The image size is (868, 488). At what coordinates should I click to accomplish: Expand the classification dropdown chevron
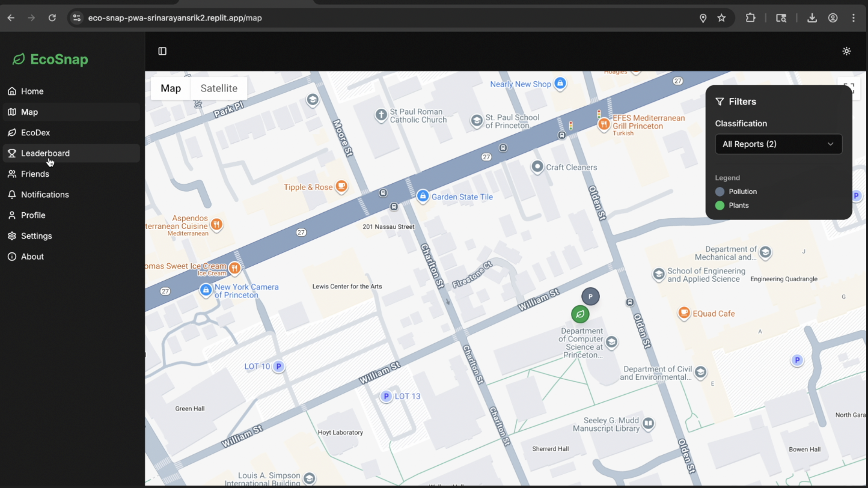(x=830, y=144)
